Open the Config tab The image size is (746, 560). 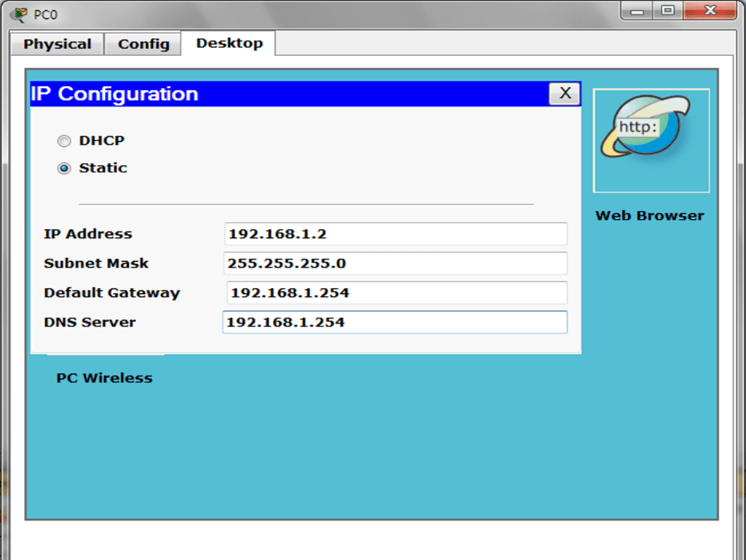[x=143, y=44]
